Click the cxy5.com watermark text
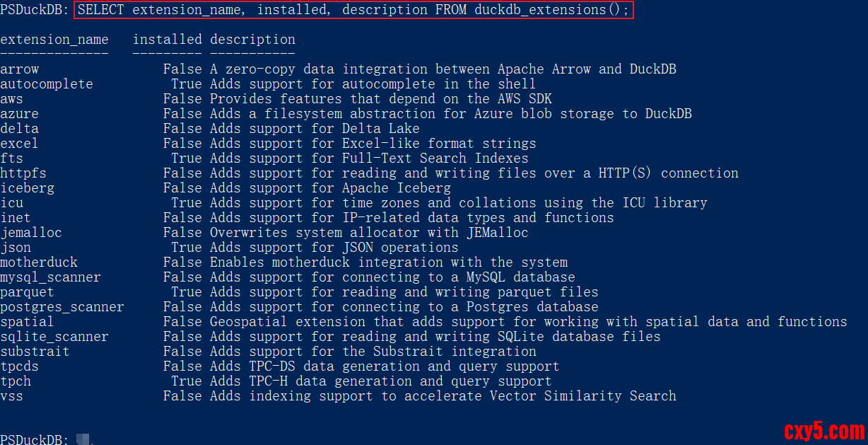 (824, 430)
